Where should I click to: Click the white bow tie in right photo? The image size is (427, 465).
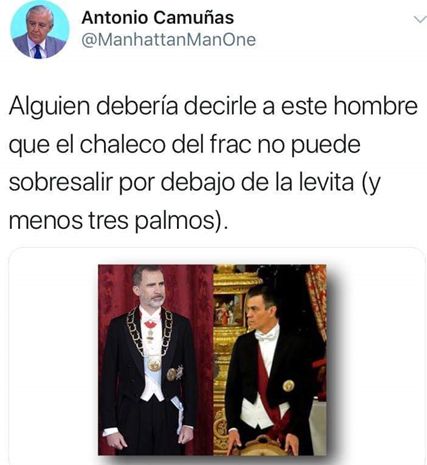[x=267, y=337]
